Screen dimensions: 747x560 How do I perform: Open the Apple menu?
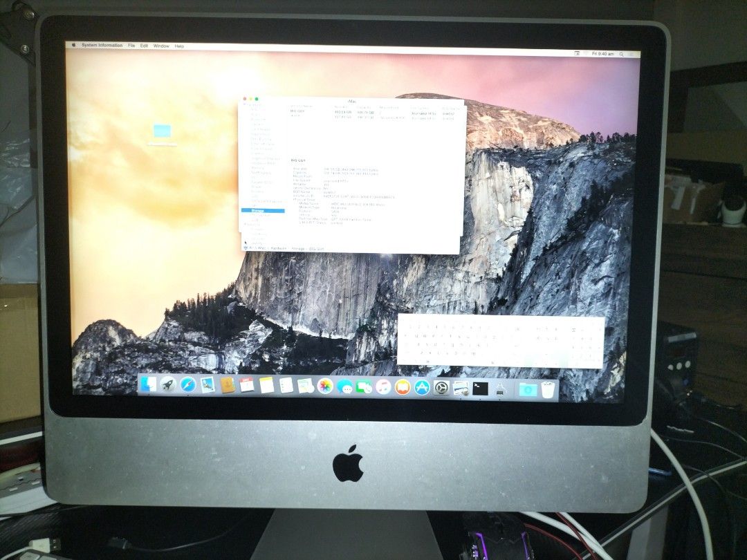pos(73,45)
